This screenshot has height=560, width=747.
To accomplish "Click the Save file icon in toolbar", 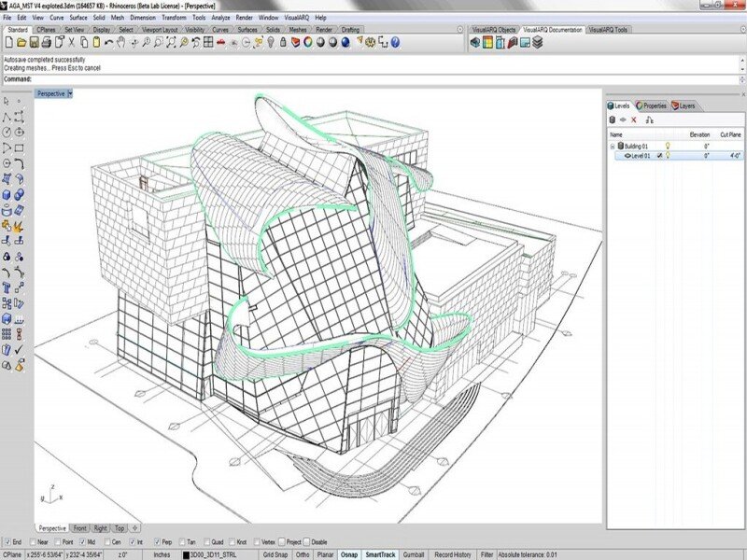I will 34,42.
